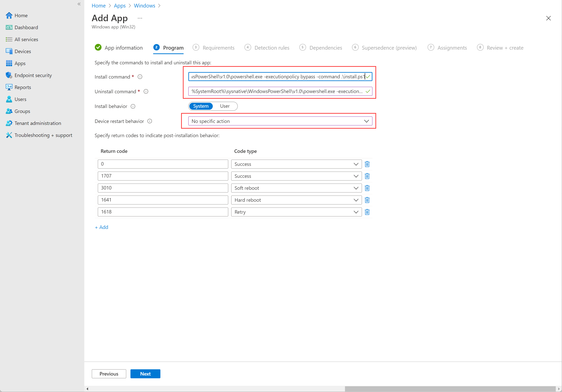562x392 pixels.
Task: Click the Uninstall command info icon
Action: pyautogui.click(x=146, y=92)
